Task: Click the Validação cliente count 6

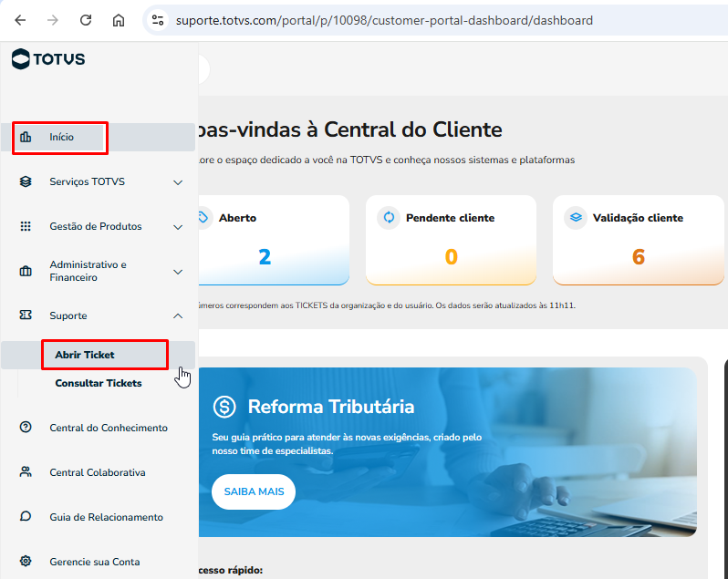Action: click(x=639, y=256)
